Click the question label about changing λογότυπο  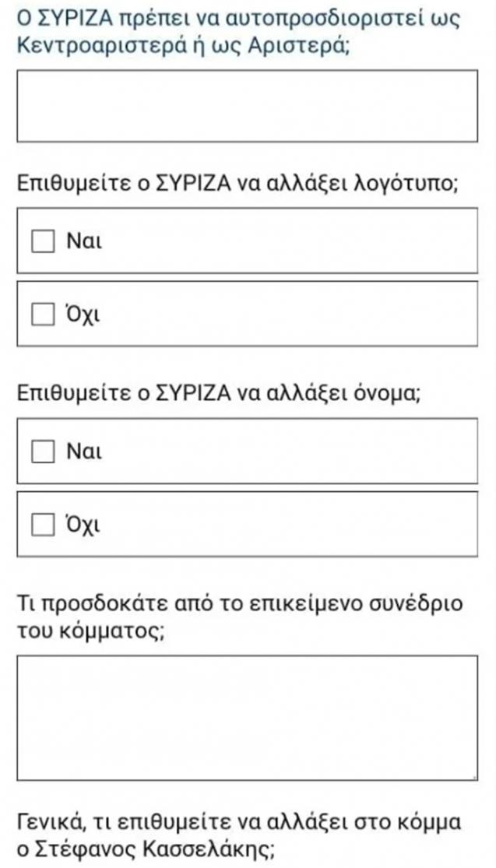tap(237, 184)
